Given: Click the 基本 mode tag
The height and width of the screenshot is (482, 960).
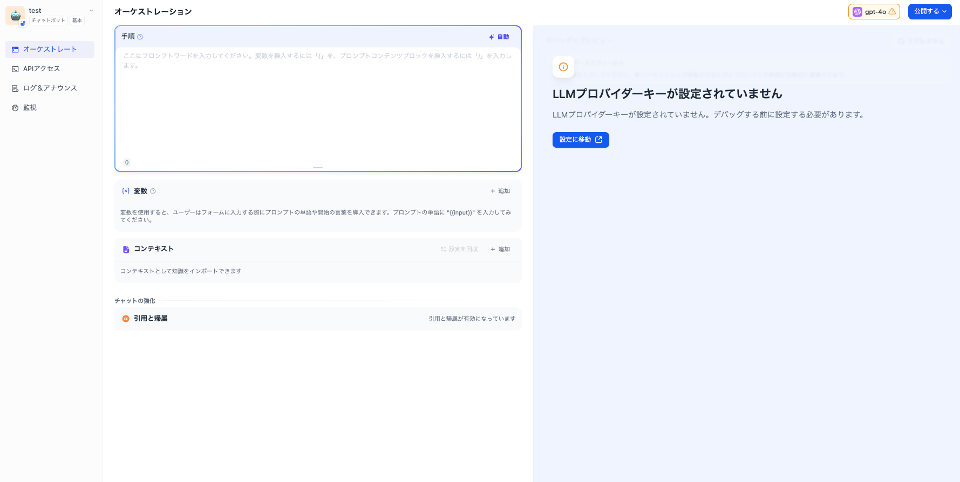Looking at the screenshot, I should pos(77,20).
